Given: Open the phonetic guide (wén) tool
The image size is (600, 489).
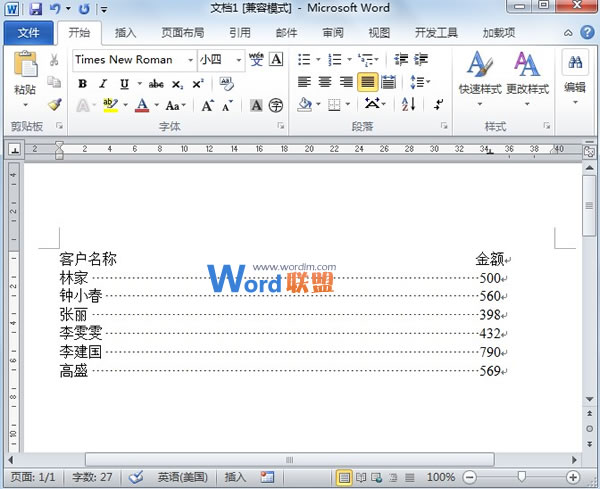Looking at the screenshot, I should [x=256, y=60].
